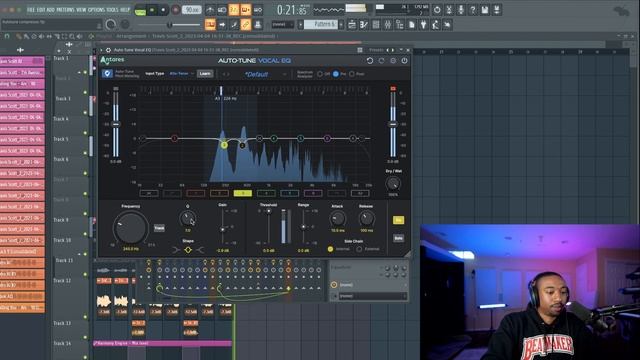Toggle the metronome icon
Image resolution: width=640 pixels, height=360 pixels.
[x=210, y=9]
